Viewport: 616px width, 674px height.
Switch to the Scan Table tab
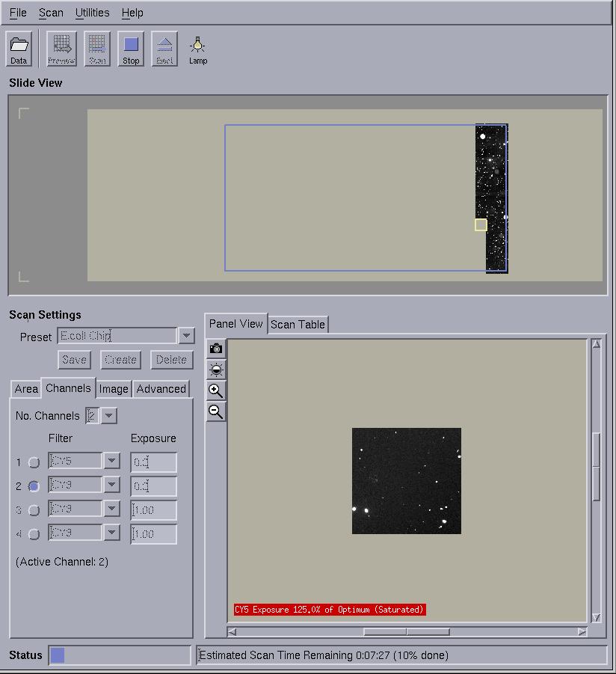(x=298, y=324)
